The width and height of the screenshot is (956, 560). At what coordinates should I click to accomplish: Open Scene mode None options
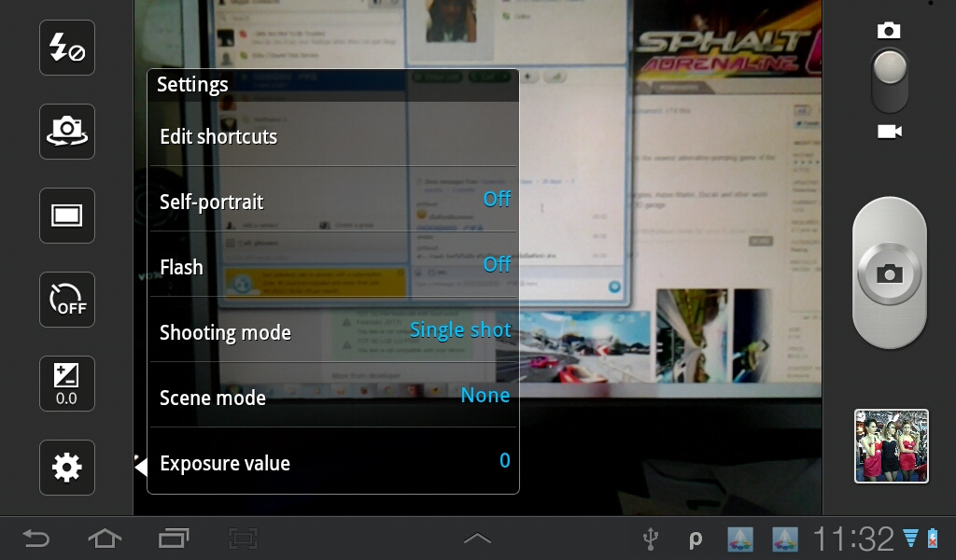[332, 397]
